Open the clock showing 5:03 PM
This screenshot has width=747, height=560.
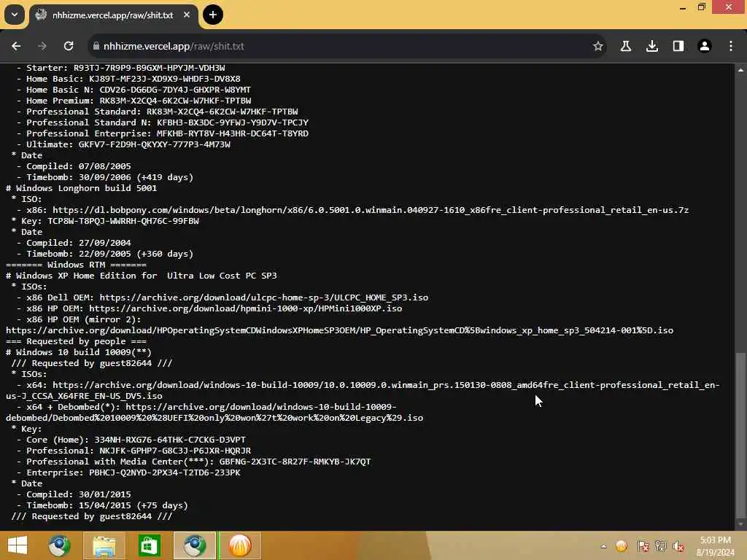[715, 545]
